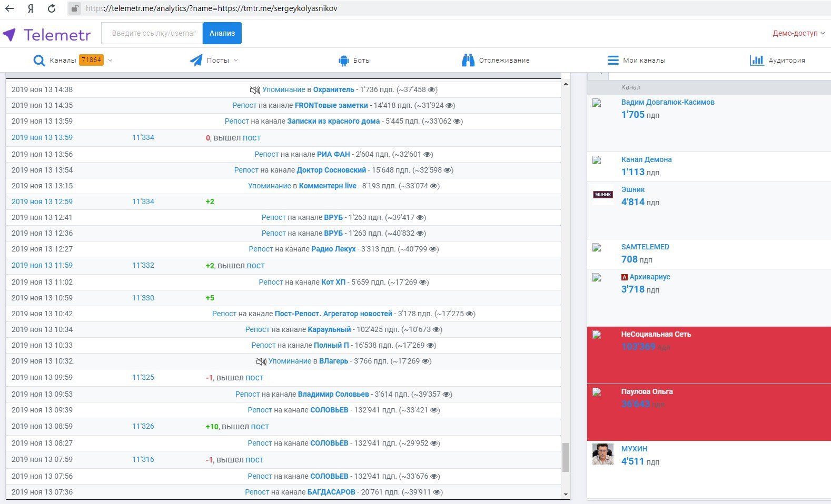
Task: Click the browser reload icon
Action: click(52, 8)
